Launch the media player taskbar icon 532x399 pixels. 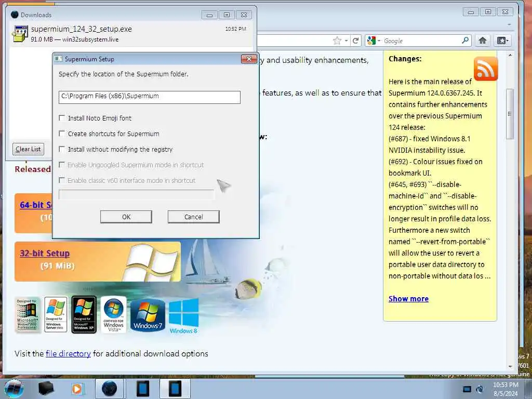click(77, 389)
